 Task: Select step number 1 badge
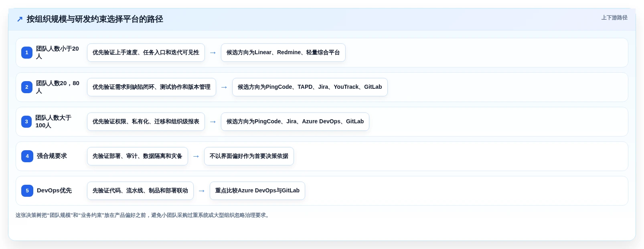tap(27, 53)
